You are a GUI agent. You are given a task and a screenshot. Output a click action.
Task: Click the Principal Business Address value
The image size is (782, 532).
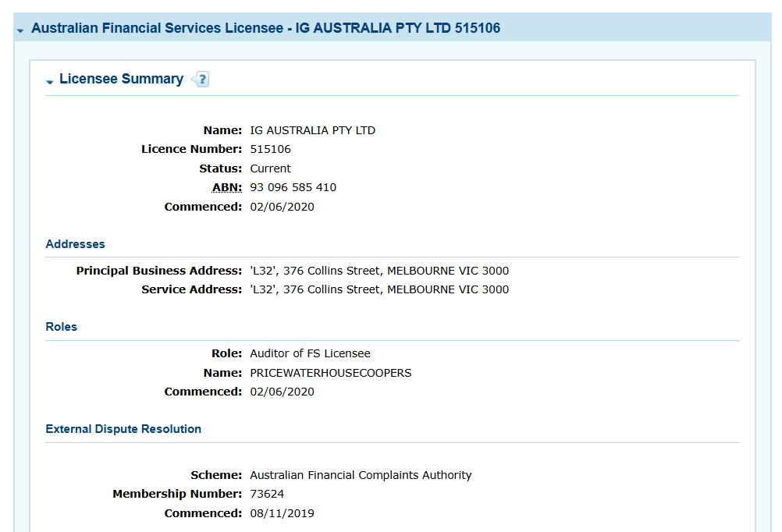379,271
